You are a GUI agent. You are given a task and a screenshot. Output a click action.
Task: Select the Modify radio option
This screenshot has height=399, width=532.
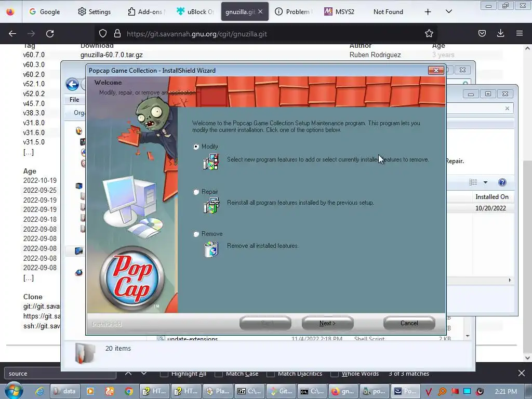tap(196, 147)
